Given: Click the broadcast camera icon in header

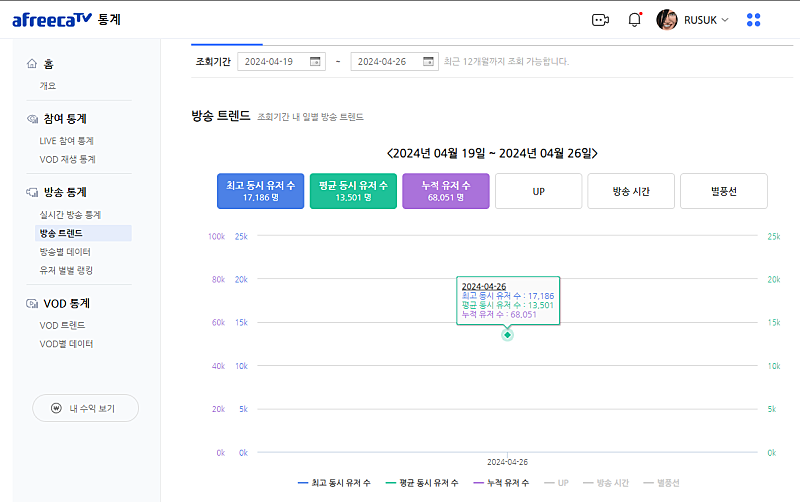Looking at the screenshot, I should pyautogui.click(x=600, y=19).
